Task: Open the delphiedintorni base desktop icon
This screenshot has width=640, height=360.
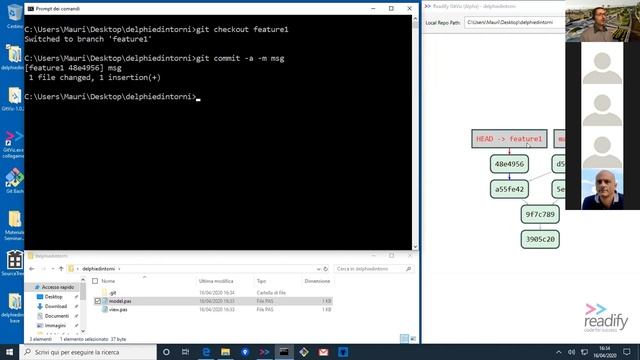Action: (14, 308)
